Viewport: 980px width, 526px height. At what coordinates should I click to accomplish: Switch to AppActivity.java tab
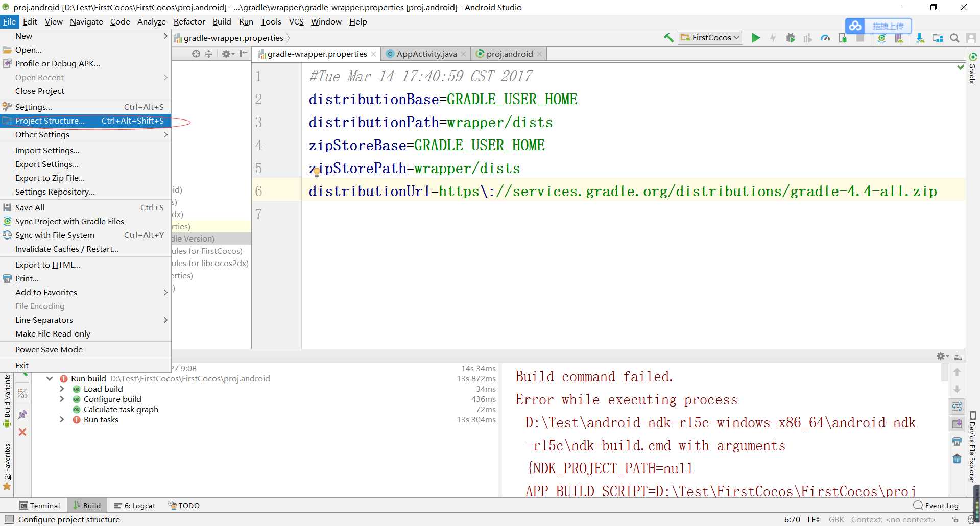pyautogui.click(x=426, y=54)
